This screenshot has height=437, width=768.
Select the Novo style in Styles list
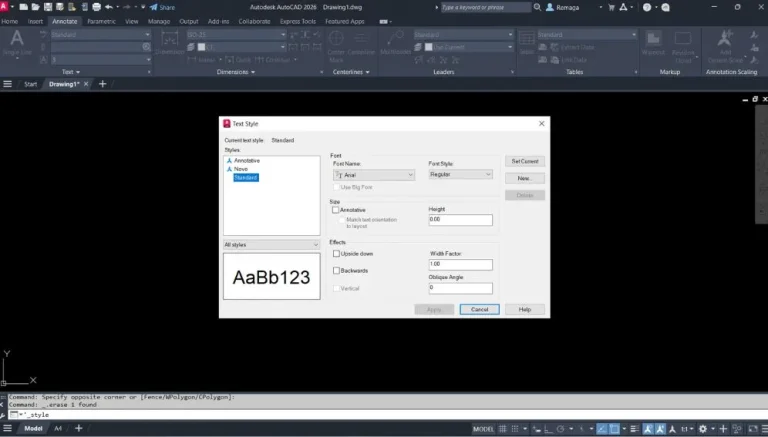(240, 169)
